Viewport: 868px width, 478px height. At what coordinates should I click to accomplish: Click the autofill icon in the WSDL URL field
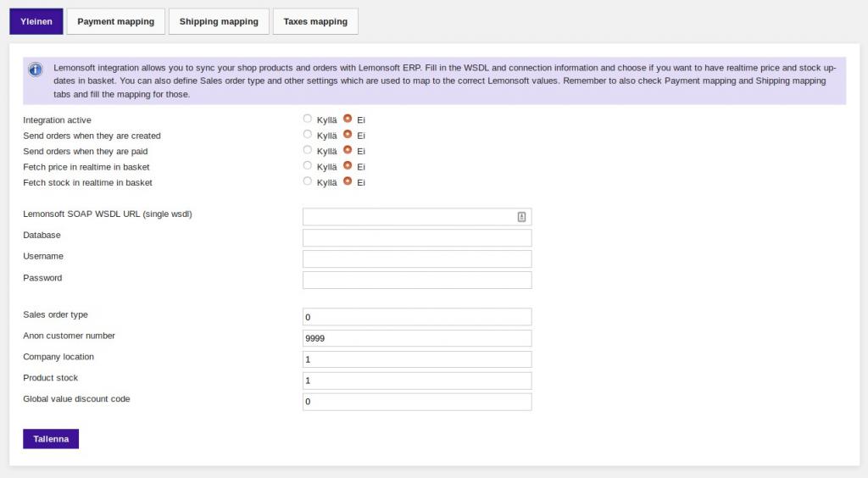tap(521, 217)
